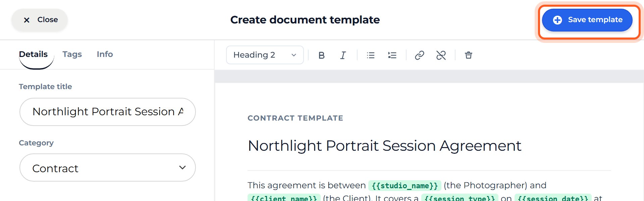This screenshot has width=644, height=201.
Task: Open the Info tab
Action: pyautogui.click(x=105, y=54)
